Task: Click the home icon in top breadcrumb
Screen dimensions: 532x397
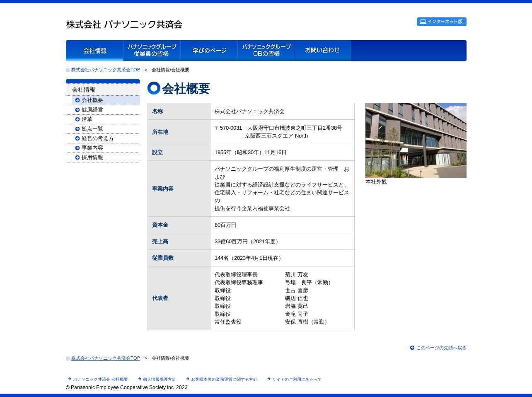Action: click(68, 70)
